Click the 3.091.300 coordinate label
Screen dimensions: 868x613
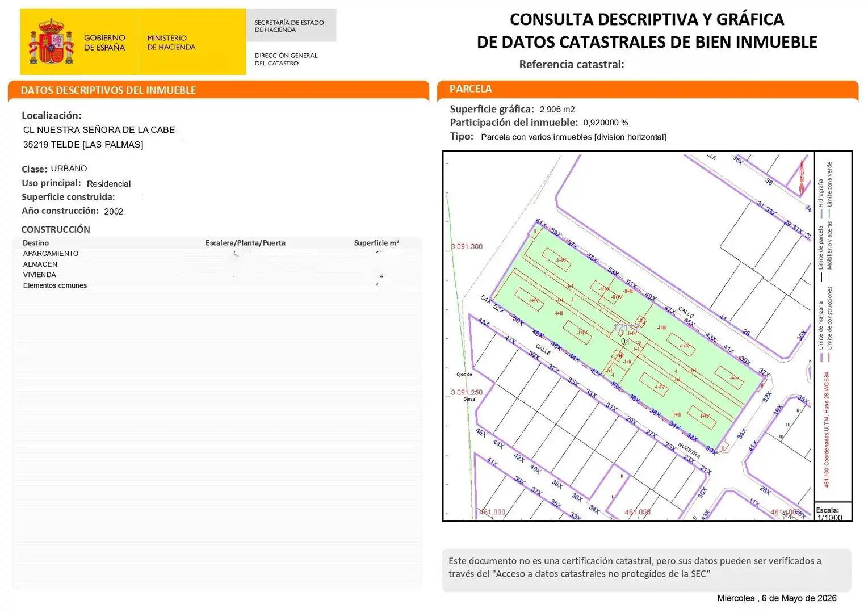467,246
